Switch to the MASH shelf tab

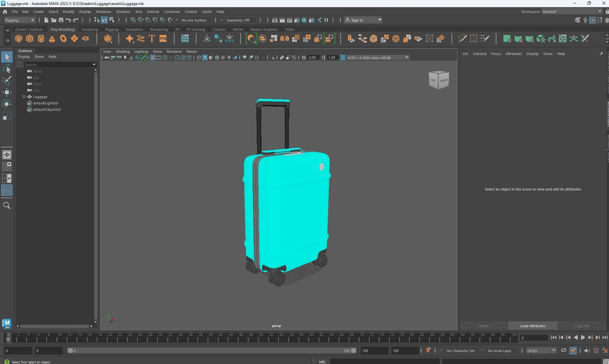click(238, 29)
